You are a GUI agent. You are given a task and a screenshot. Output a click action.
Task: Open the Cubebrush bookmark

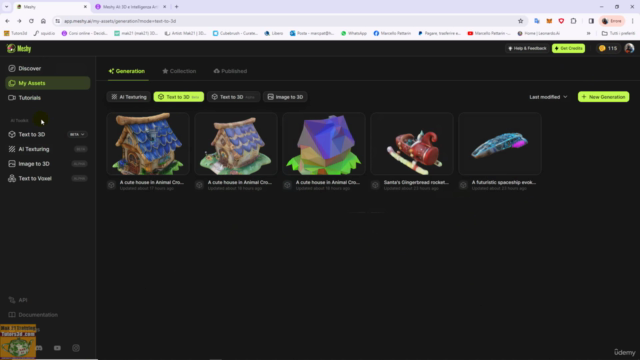[235, 33]
